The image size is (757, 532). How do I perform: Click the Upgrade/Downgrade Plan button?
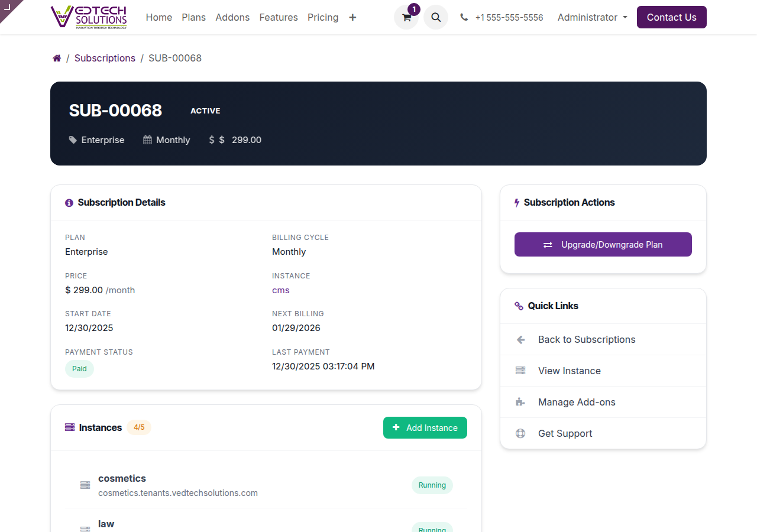[x=603, y=244]
